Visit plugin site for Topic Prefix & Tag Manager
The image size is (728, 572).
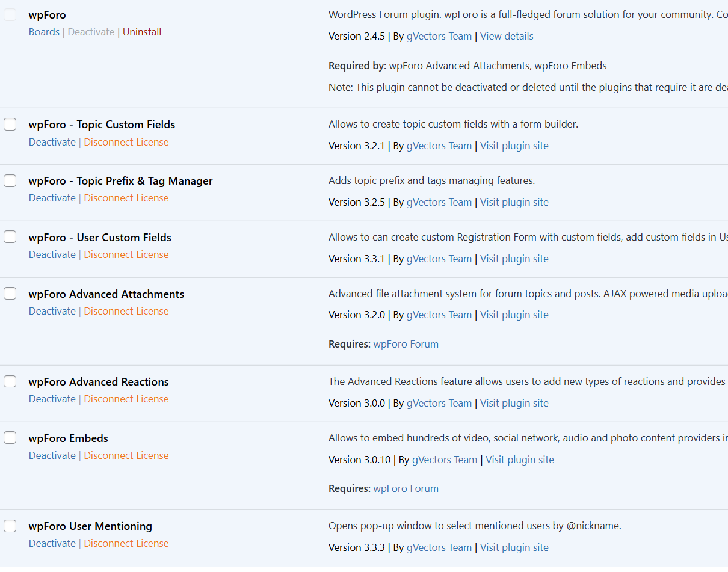coord(514,202)
